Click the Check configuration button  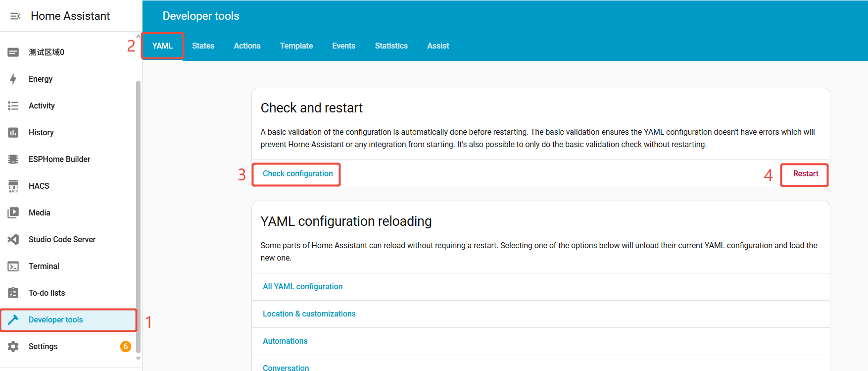[297, 174]
